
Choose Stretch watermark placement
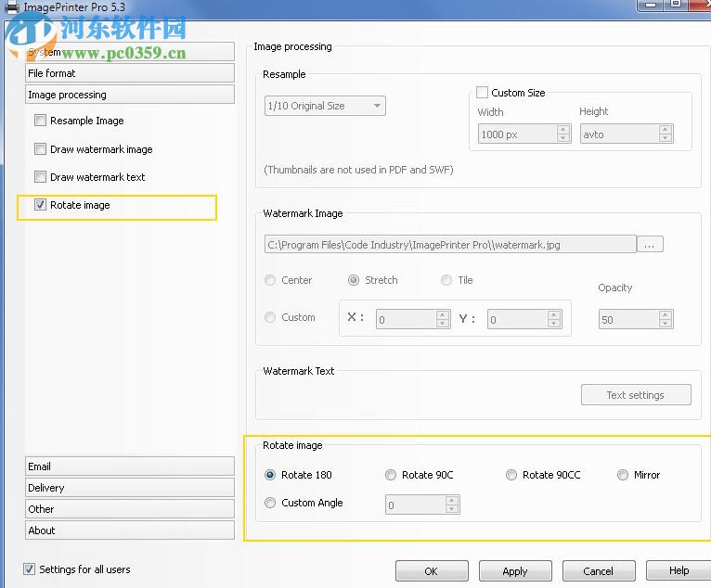point(354,280)
